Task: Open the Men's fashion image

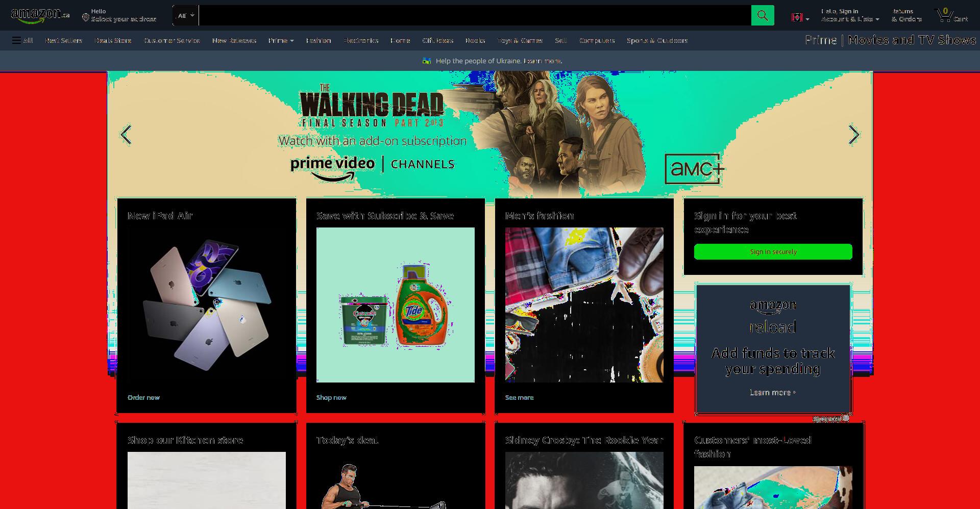Action: pos(584,305)
